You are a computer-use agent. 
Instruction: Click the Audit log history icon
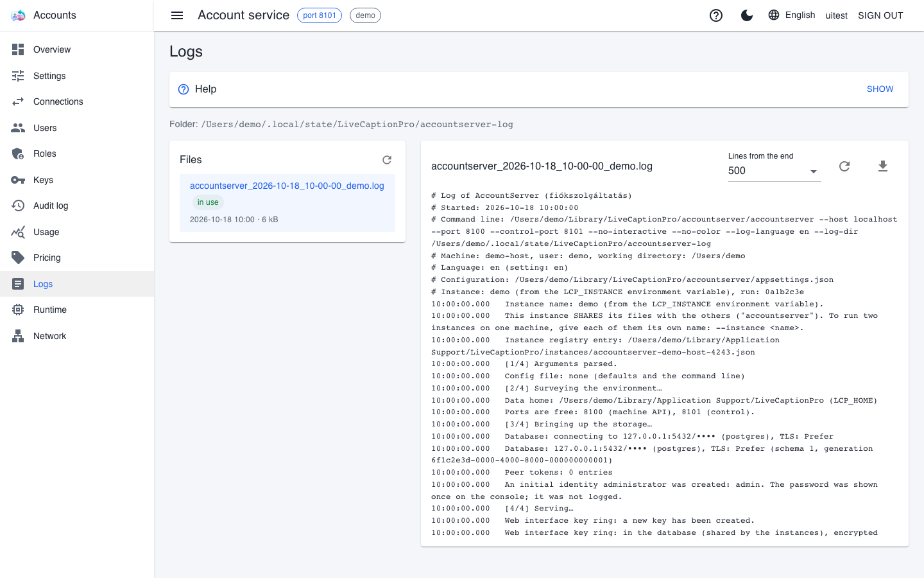point(18,206)
